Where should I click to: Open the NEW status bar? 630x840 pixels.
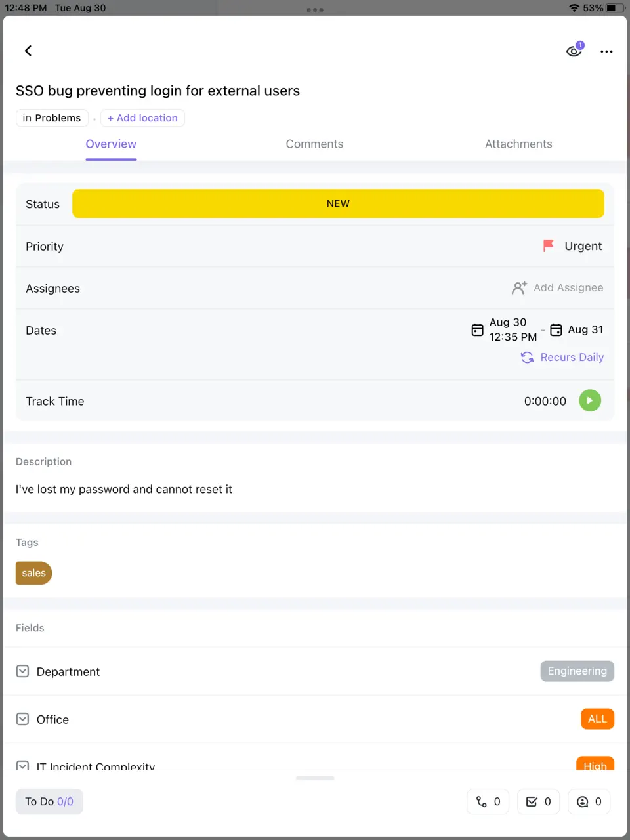(x=338, y=203)
